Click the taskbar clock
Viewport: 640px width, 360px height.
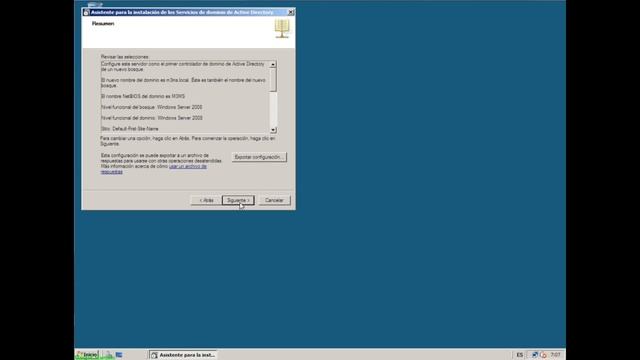point(556,355)
